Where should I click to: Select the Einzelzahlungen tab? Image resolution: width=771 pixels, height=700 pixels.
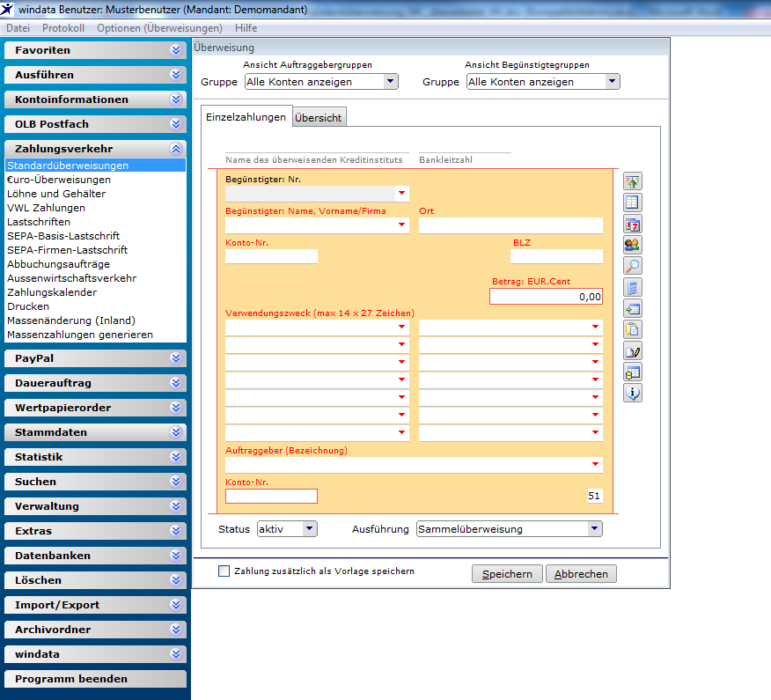tap(246, 117)
